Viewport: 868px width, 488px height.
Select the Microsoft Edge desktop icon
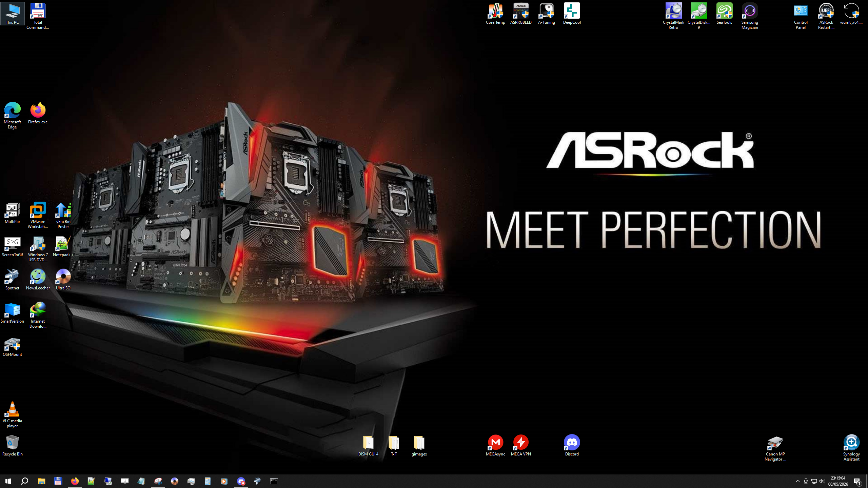click(12, 116)
